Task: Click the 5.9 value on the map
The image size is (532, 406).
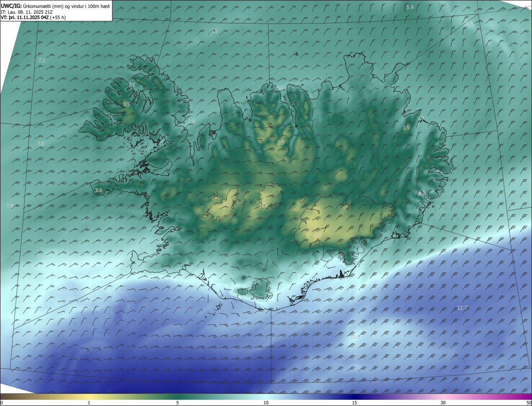Action: point(410,7)
